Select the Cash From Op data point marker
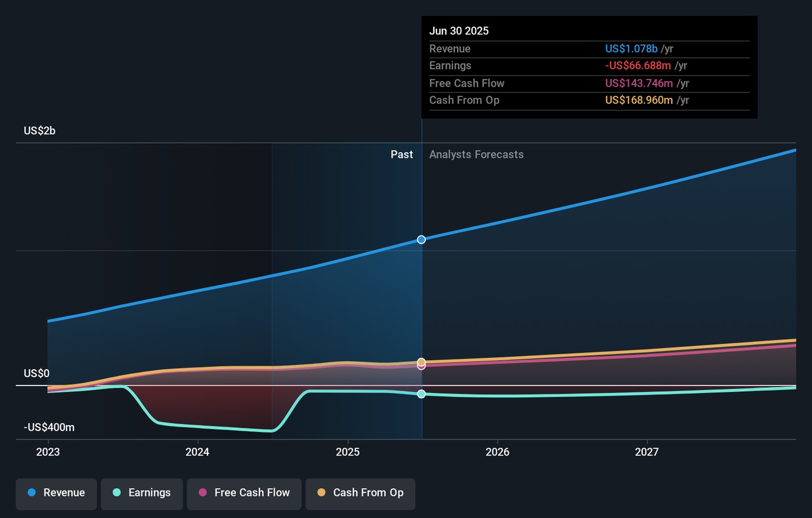Image resolution: width=812 pixels, height=518 pixels. coord(421,362)
